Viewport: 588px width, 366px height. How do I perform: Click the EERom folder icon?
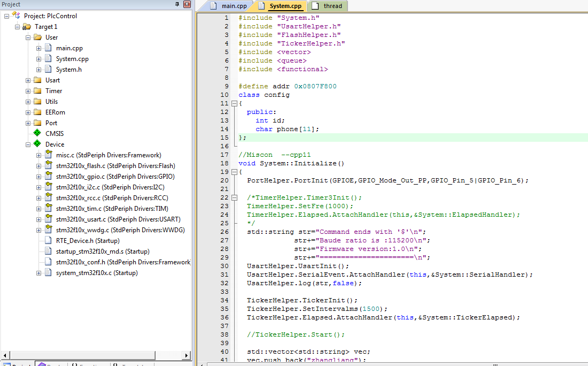[37, 112]
